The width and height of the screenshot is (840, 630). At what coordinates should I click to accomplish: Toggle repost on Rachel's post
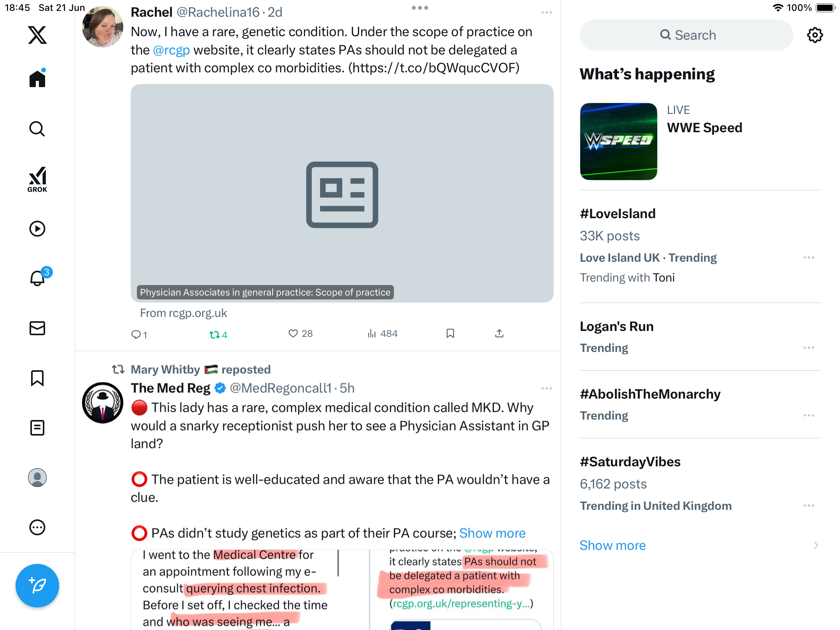click(218, 334)
